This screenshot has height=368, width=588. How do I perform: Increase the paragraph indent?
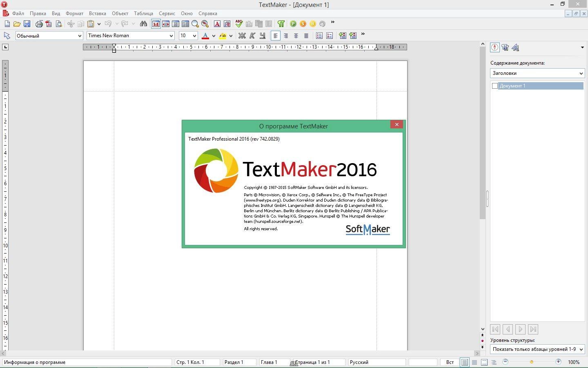[353, 36]
